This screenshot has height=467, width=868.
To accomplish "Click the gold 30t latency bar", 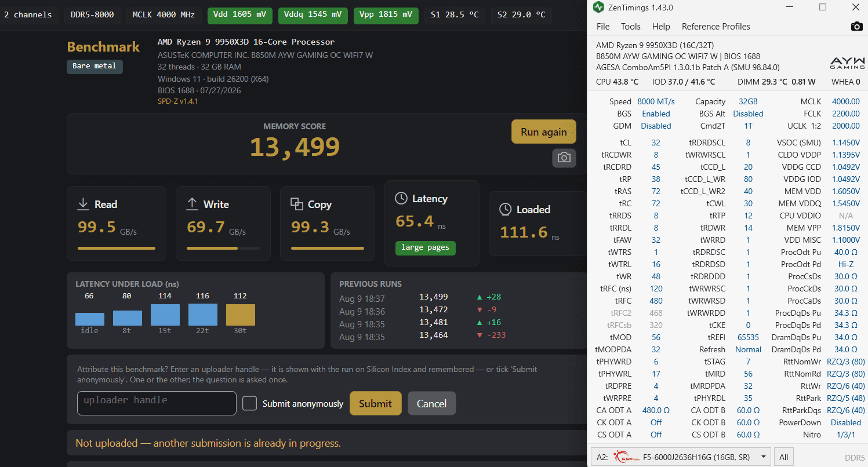I will tap(240, 315).
